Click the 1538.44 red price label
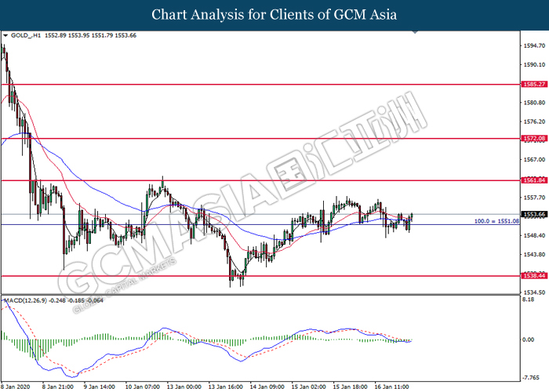Image resolution: width=549 pixels, height=392 pixels. 534,276
